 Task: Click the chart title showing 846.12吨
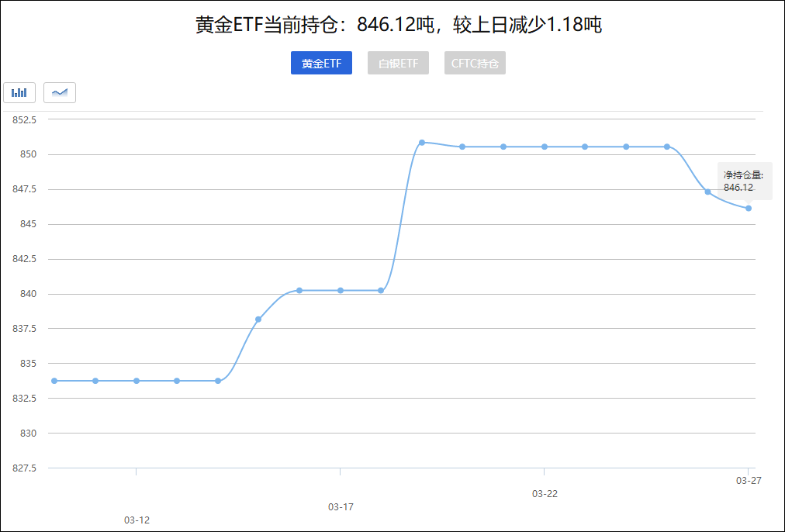pos(399,25)
